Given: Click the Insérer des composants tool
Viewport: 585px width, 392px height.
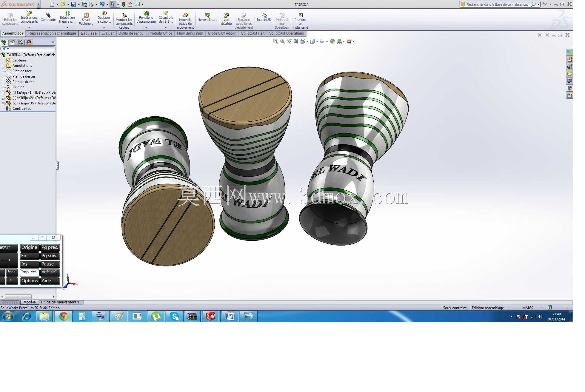Looking at the screenshot, I should click(x=29, y=18).
